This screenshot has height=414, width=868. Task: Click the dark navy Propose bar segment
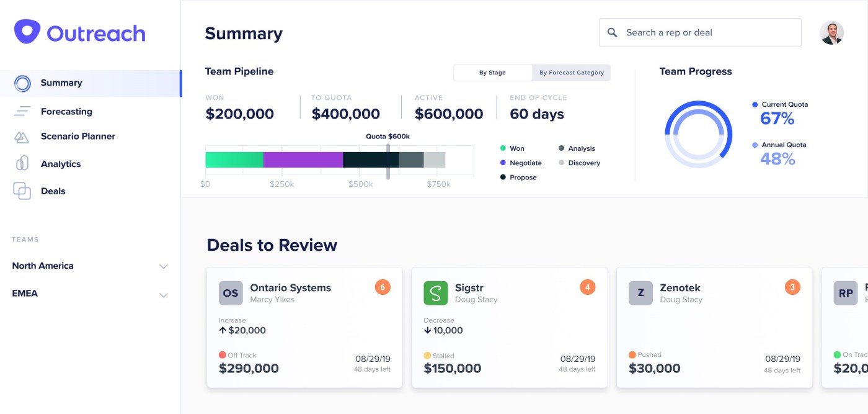pos(371,160)
